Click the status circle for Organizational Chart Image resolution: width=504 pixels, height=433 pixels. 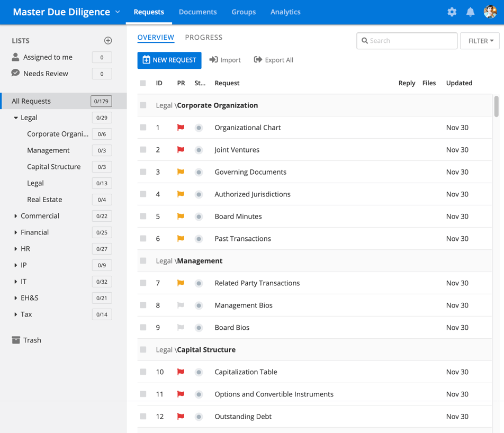tap(199, 128)
